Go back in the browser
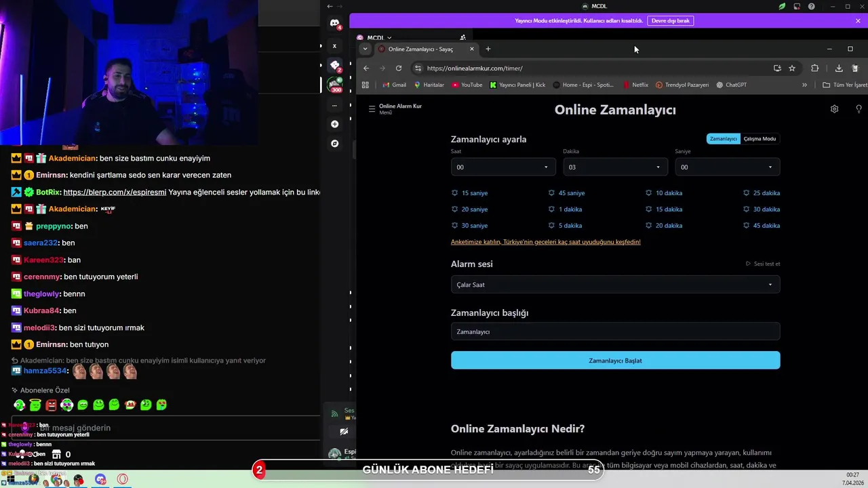 (366, 68)
